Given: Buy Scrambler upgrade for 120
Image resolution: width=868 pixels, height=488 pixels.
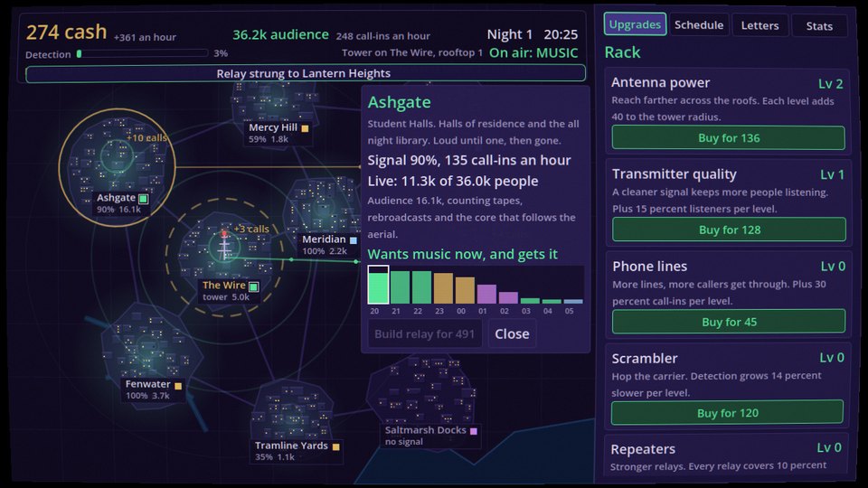Looking at the screenshot, I should pos(727,413).
